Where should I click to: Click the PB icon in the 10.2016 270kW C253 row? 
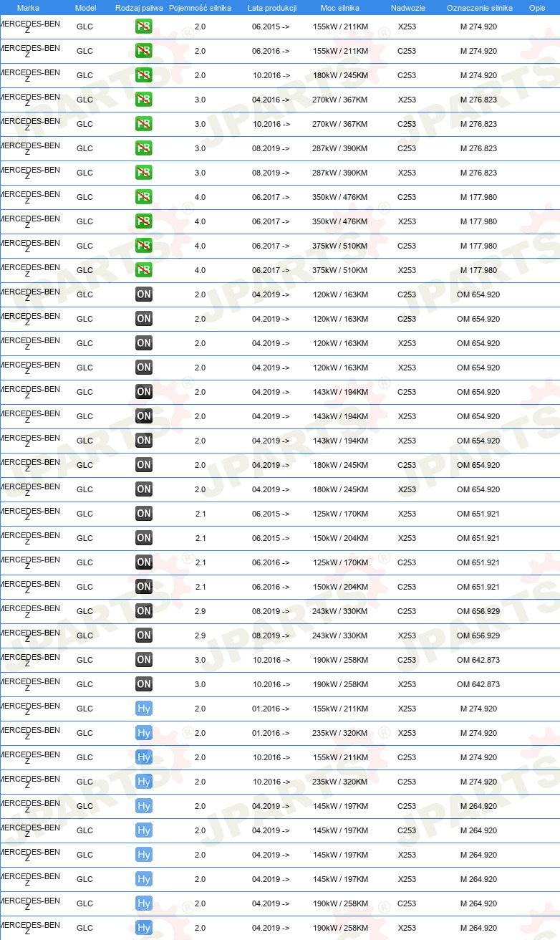pos(144,125)
